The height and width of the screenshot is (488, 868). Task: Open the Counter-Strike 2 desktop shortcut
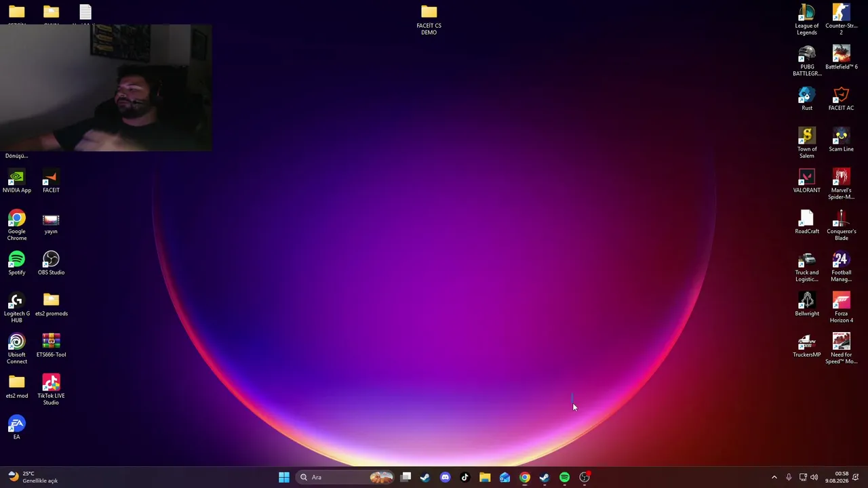(841, 20)
